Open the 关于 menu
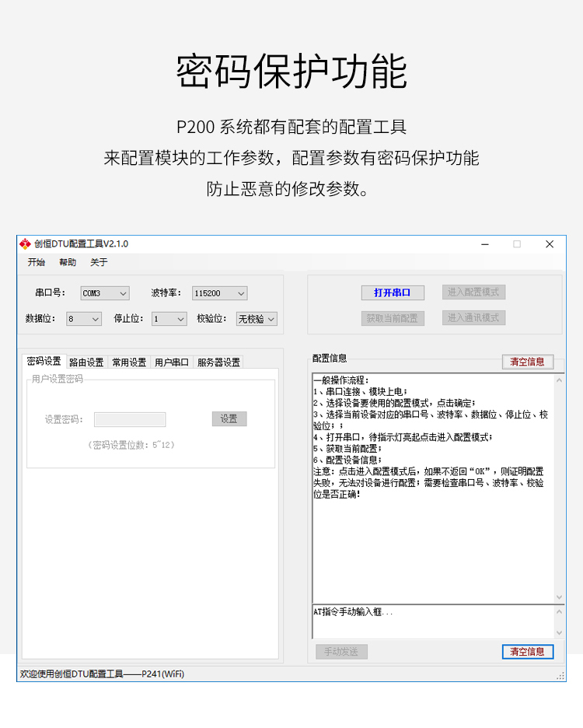 99,262
